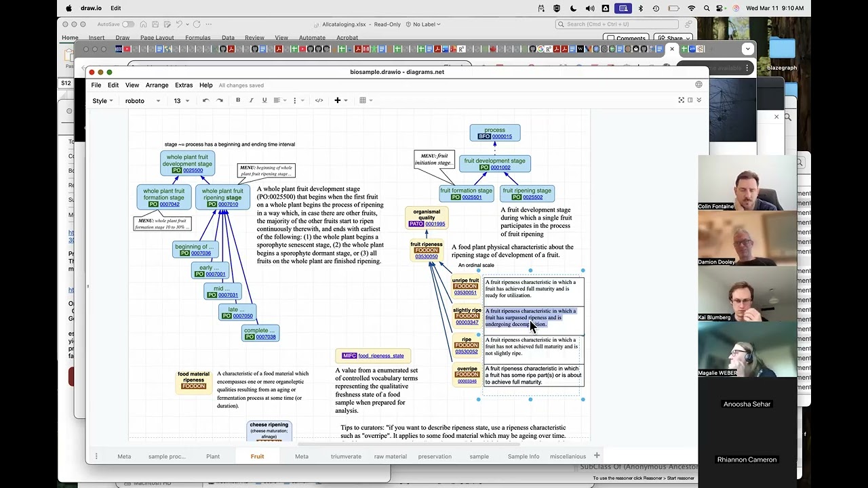Open the roboto font family dropdown
This screenshot has width=868, height=488.
coord(142,101)
